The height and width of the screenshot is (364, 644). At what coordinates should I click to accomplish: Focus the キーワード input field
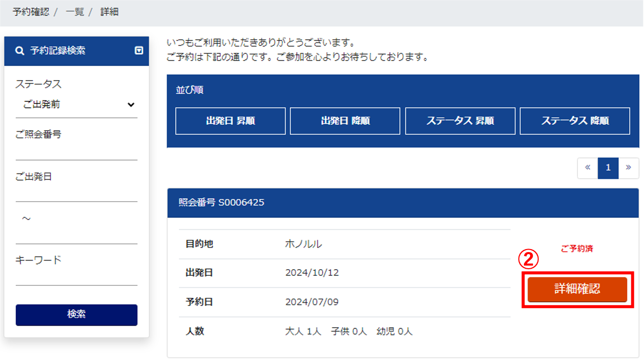pos(77,277)
